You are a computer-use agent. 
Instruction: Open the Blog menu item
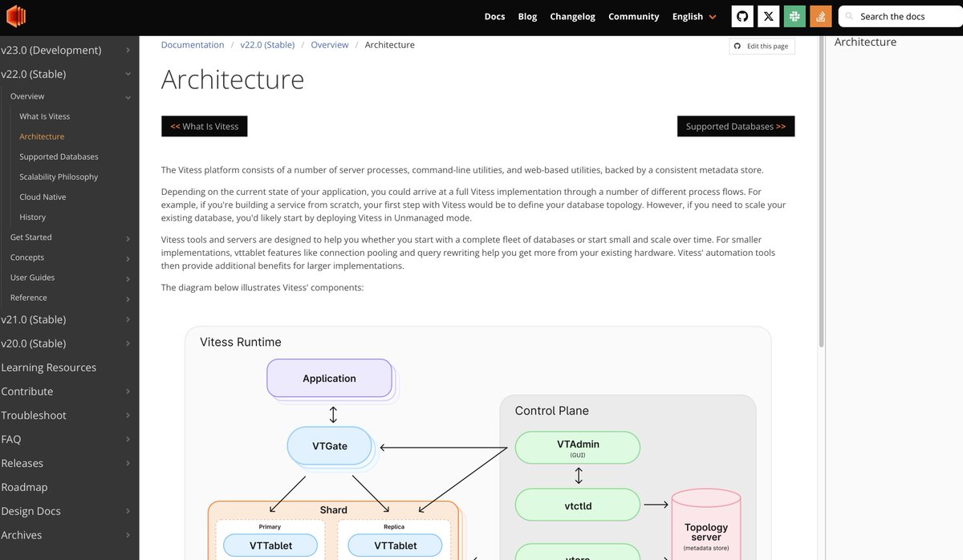pyautogui.click(x=527, y=16)
